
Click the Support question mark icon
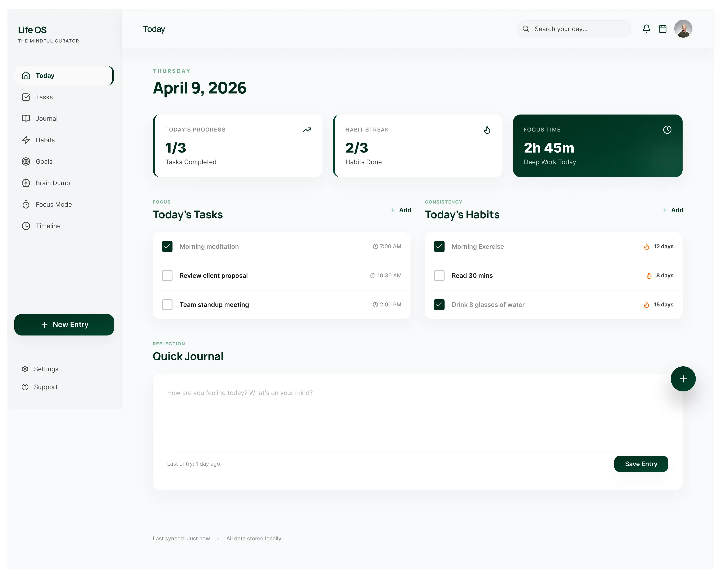(25, 387)
